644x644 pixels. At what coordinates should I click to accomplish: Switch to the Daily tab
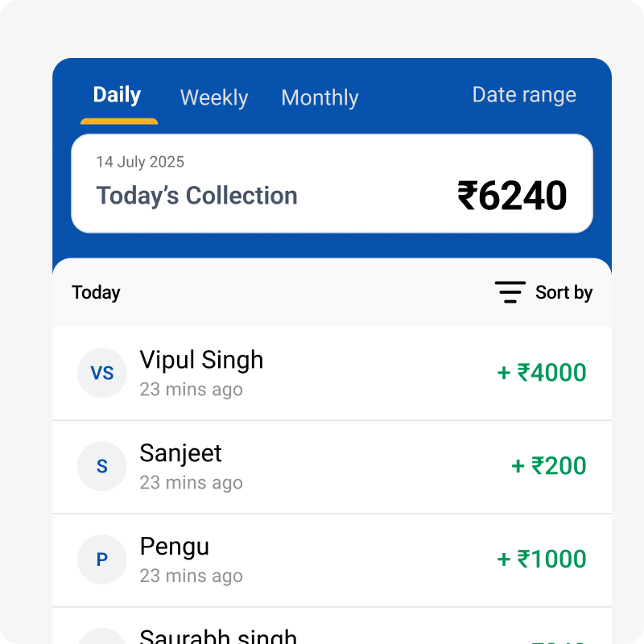click(x=118, y=96)
